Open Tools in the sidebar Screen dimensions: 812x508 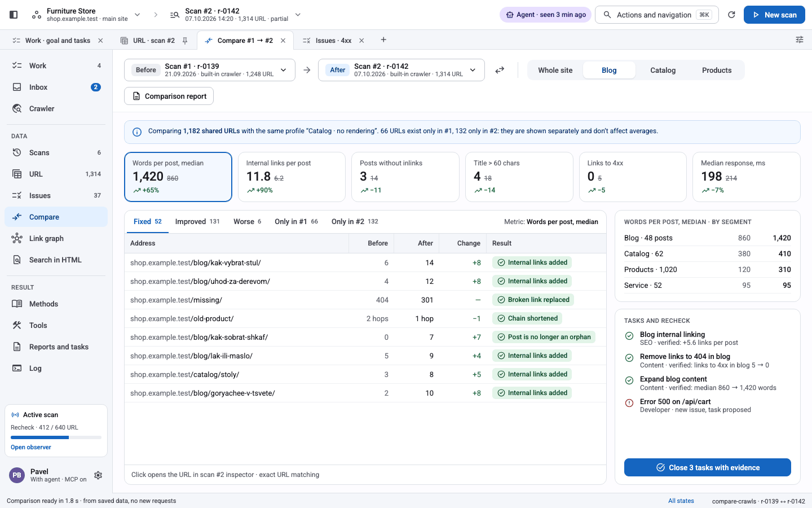click(56, 325)
